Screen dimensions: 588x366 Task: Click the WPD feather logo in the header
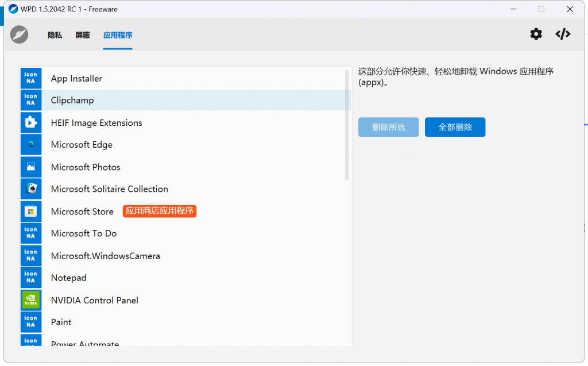click(19, 34)
